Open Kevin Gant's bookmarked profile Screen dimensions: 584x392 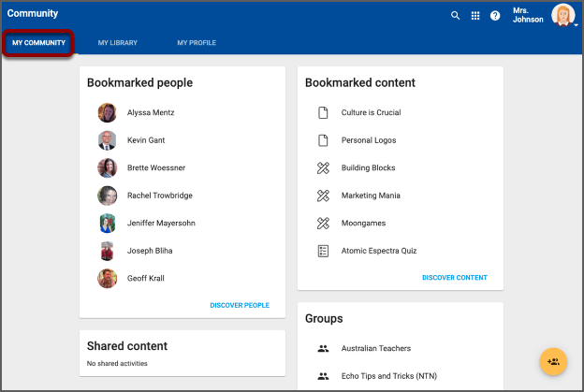click(145, 140)
